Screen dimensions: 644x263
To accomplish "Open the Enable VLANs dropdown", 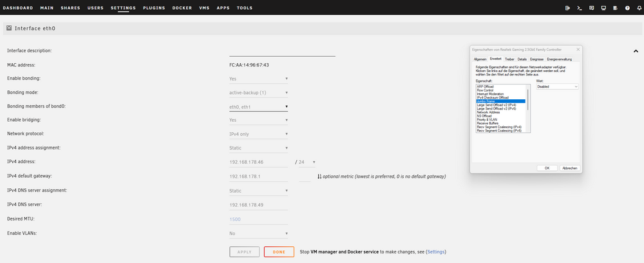I will (x=259, y=233).
